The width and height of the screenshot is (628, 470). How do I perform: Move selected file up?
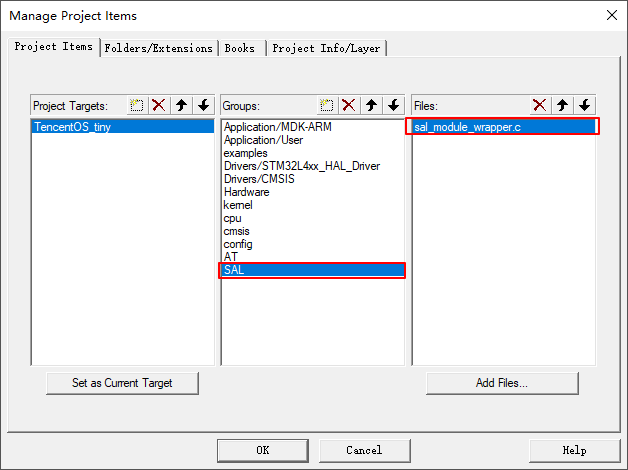coord(562,106)
